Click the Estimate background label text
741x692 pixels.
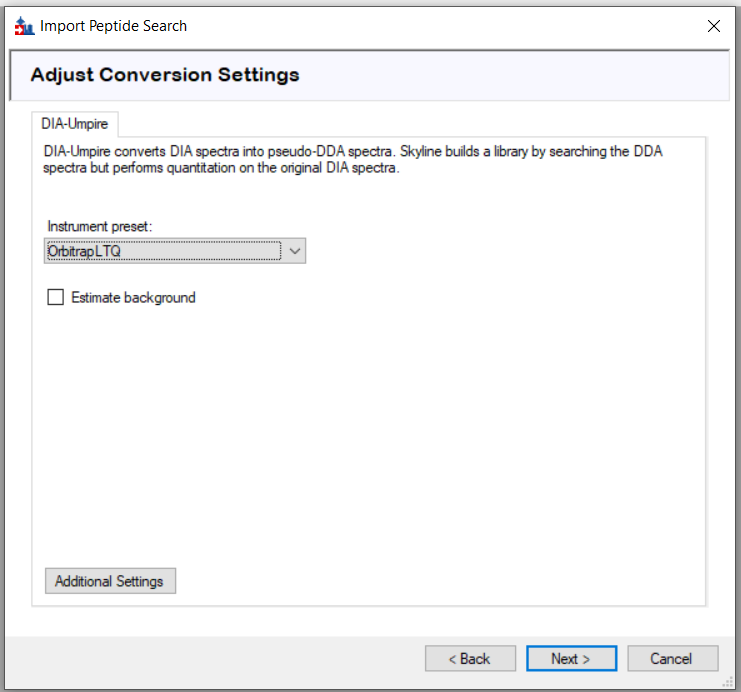pyautogui.click(x=133, y=297)
